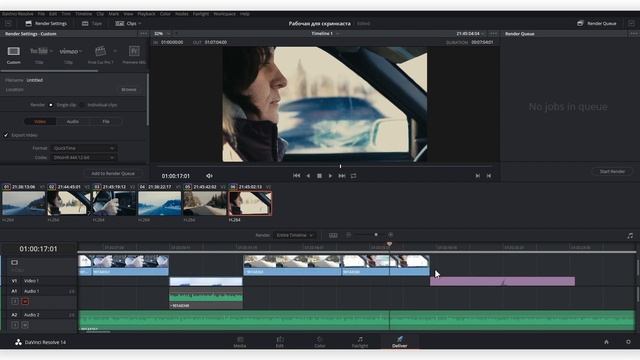
Task: Select the Single clip render option
Action: point(51,105)
